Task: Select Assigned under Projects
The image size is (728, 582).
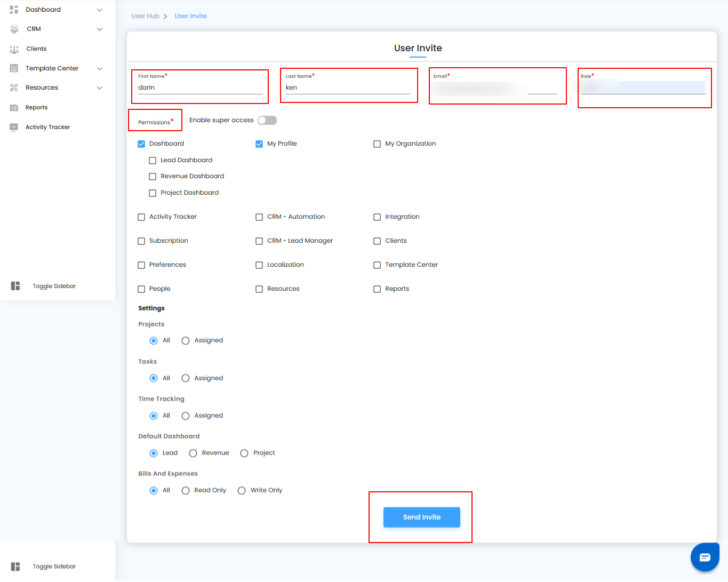Action: 186,341
